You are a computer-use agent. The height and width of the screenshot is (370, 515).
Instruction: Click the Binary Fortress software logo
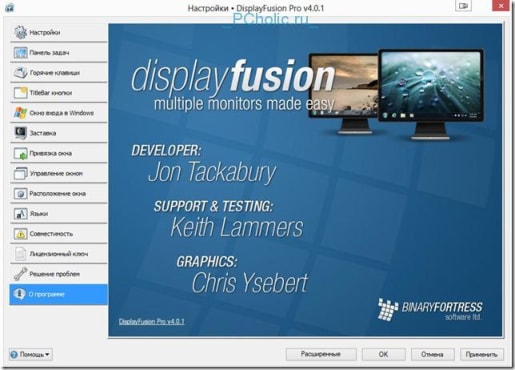pos(430,310)
